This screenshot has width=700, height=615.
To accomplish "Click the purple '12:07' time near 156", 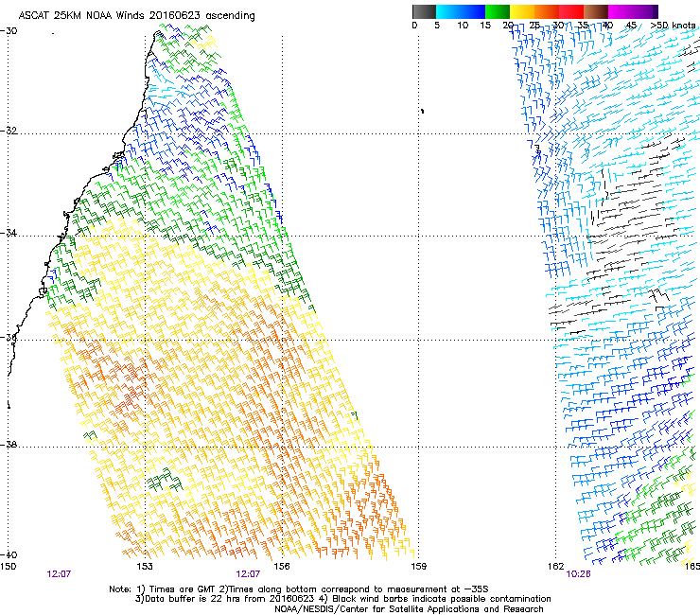I will click(x=248, y=574).
